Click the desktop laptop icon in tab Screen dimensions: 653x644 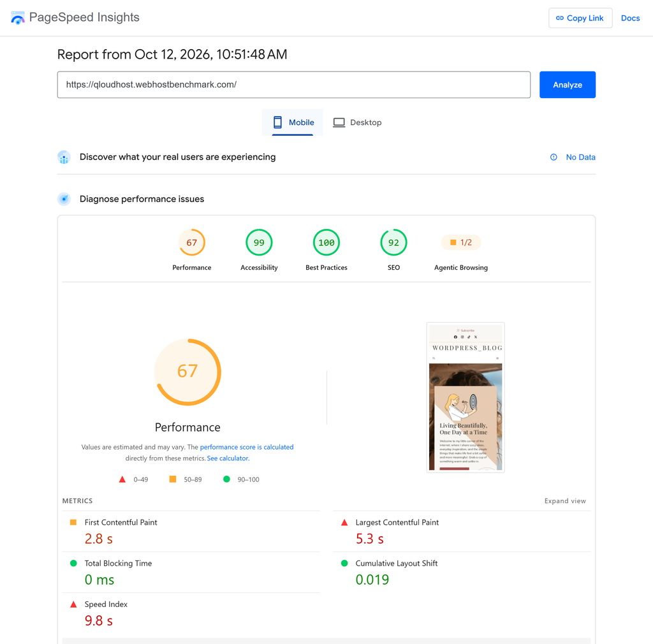339,122
